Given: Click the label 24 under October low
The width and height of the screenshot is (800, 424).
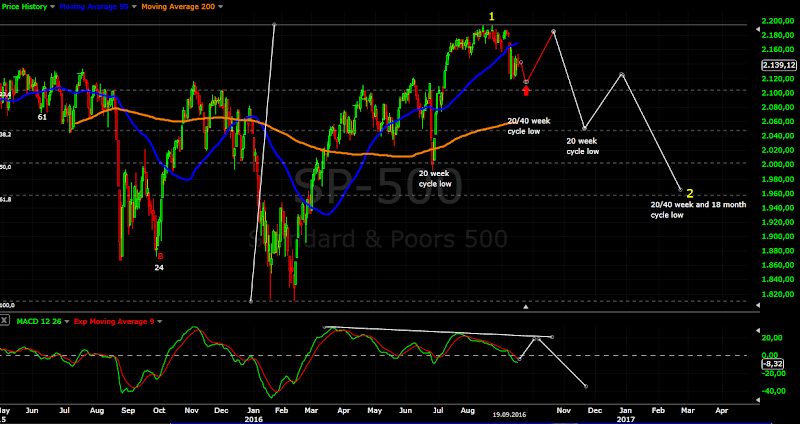Looking at the screenshot, I should [159, 267].
